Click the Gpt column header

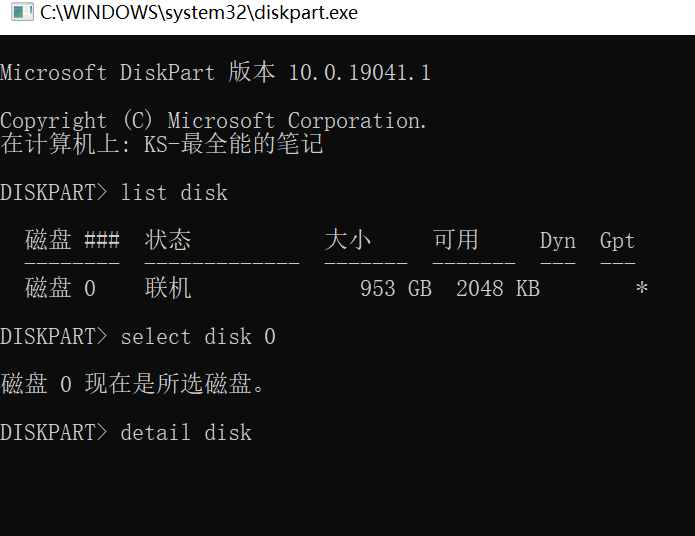click(617, 241)
